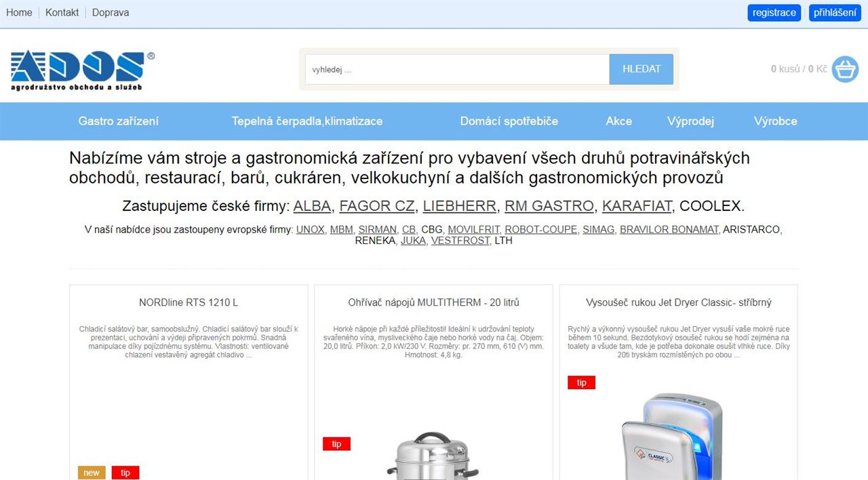
Task: Open Tepelná čerpadla,klimatizace menu
Action: click(307, 121)
